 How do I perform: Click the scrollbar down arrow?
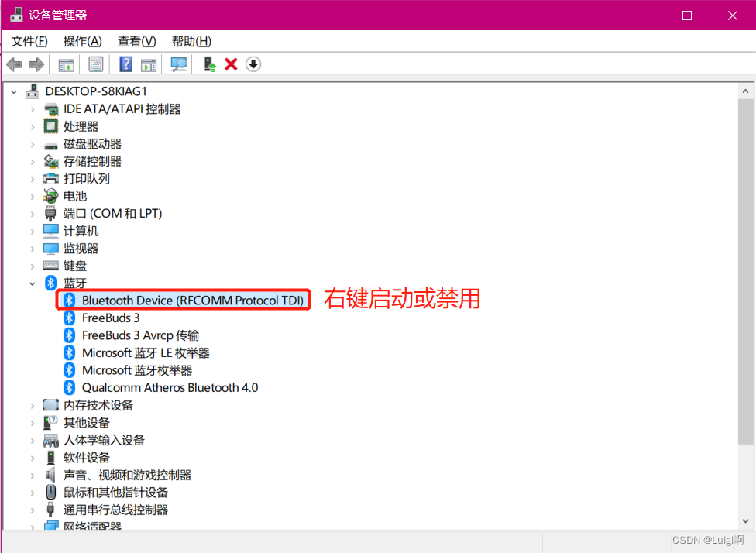745,520
